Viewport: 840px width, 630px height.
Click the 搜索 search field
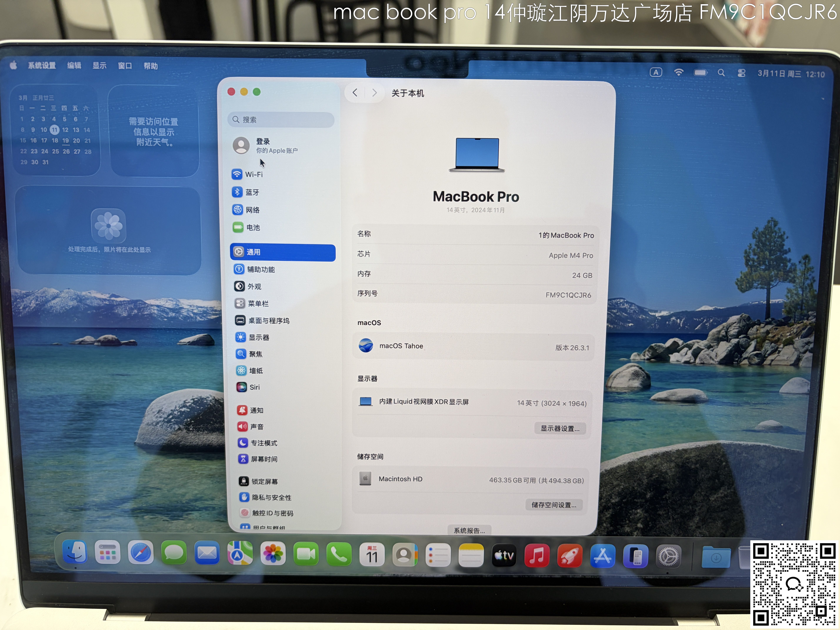281,120
